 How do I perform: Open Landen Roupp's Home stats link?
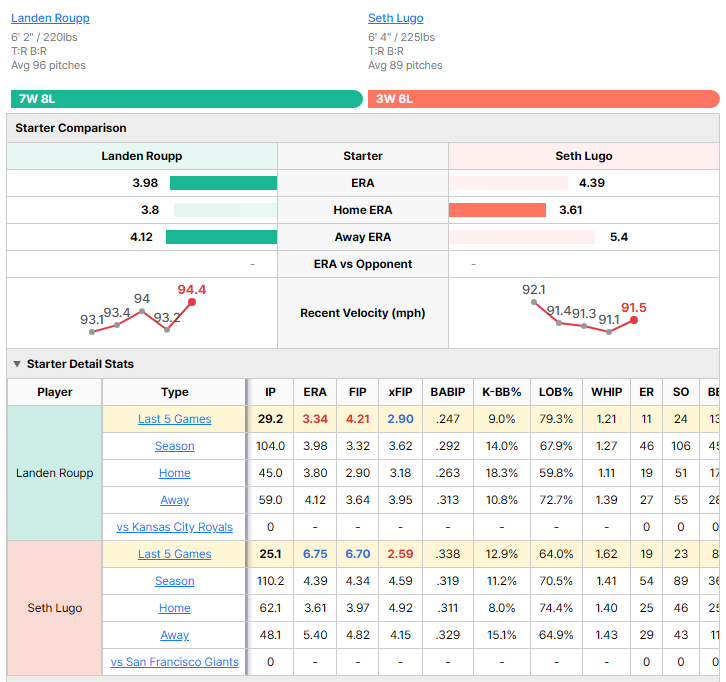tap(175, 473)
